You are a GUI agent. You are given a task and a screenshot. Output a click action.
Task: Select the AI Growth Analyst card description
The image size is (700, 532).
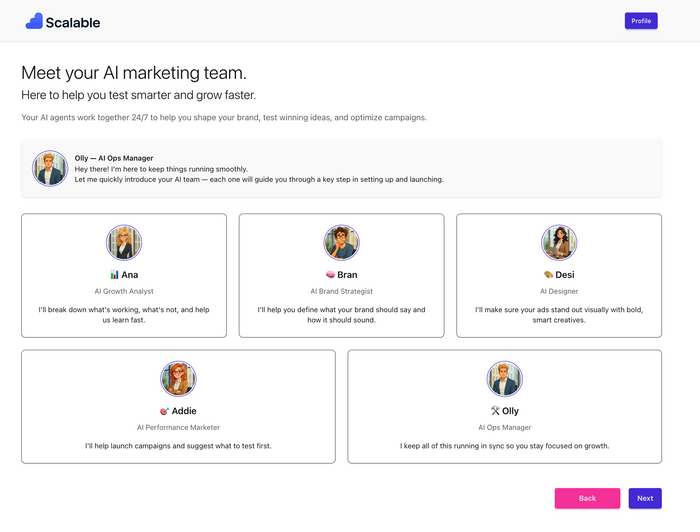124,315
